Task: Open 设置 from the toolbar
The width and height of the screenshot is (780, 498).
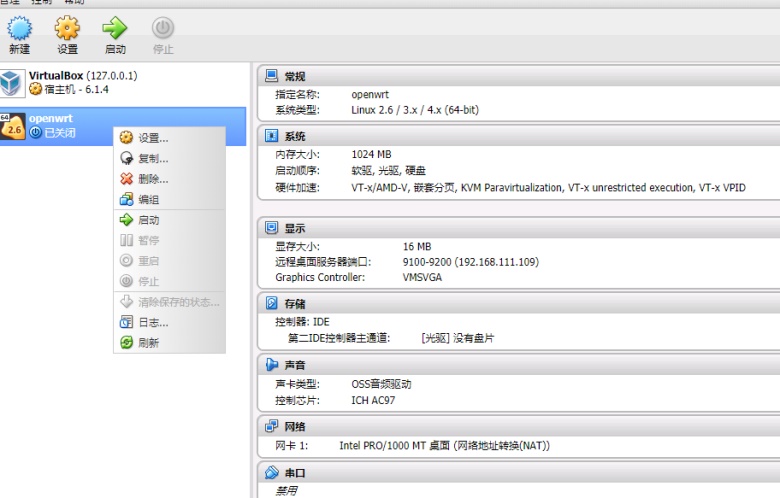Action: [x=67, y=28]
